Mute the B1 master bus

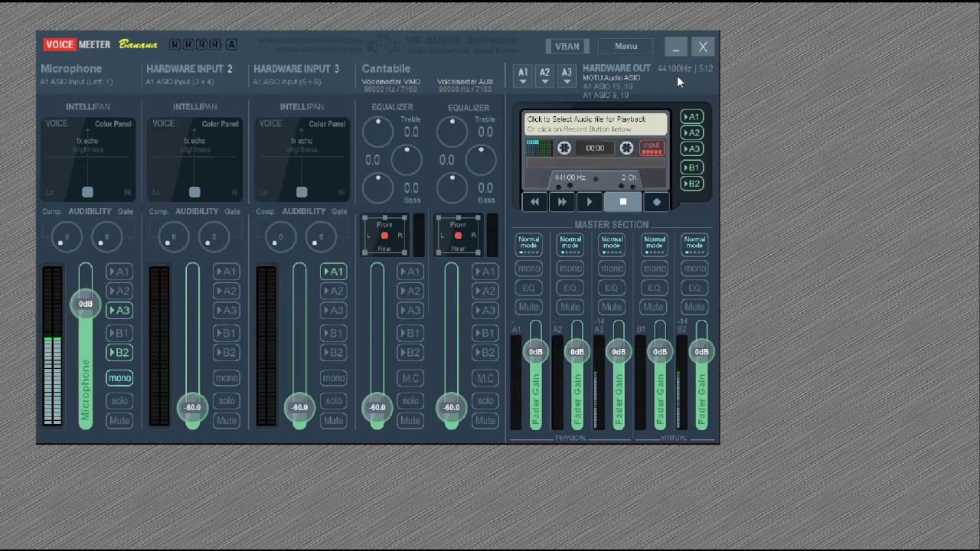(x=654, y=307)
